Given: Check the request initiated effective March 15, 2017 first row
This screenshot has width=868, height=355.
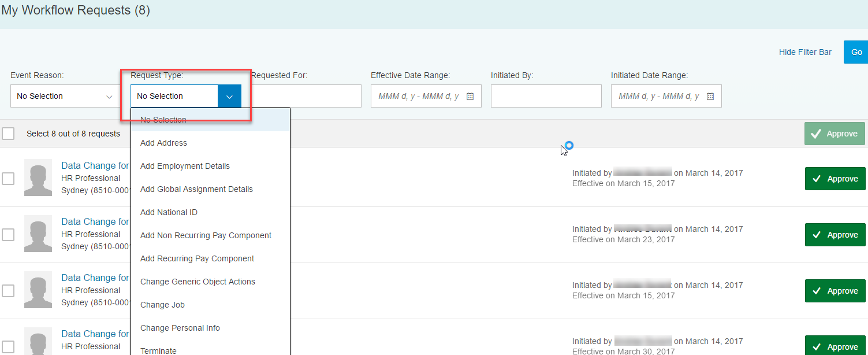Looking at the screenshot, I should 8,179.
